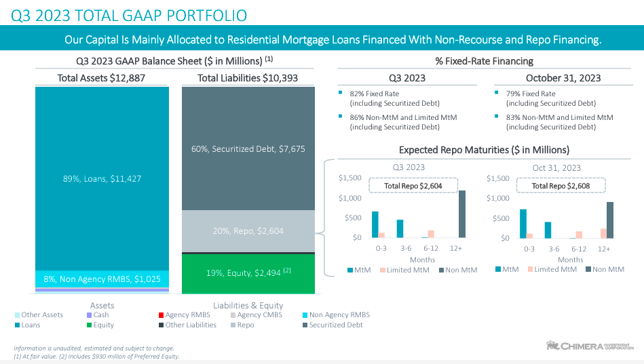Click the '% Fixed-Rate Financing' heading
The image size is (644, 364).
485,61
